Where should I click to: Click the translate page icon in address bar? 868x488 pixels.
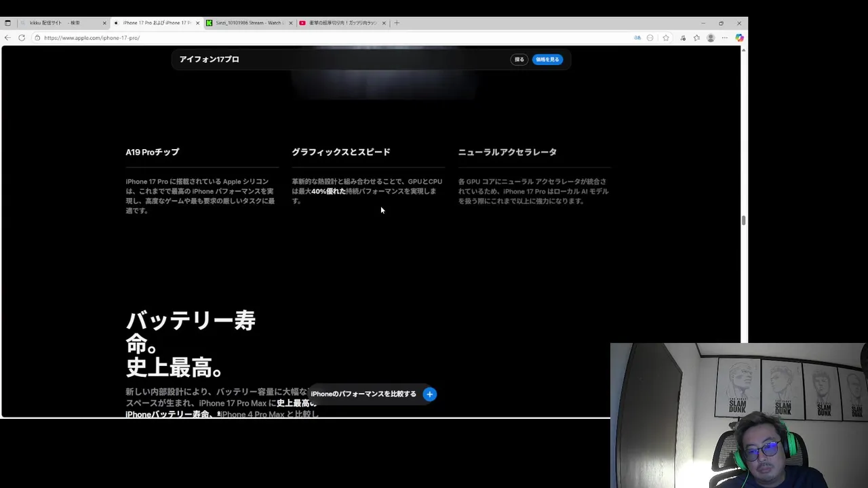point(637,38)
